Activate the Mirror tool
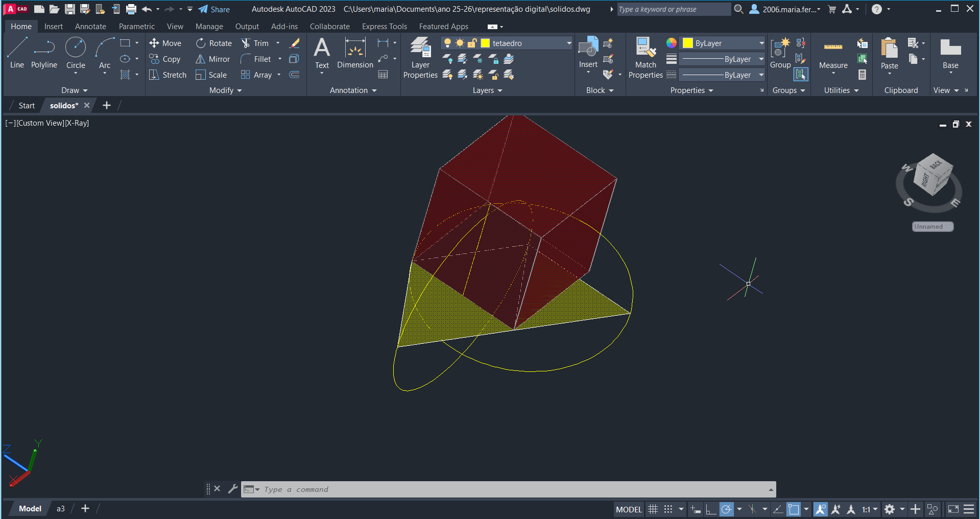The width and height of the screenshot is (980, 519). pyautogui.click(x=213, y=59)
